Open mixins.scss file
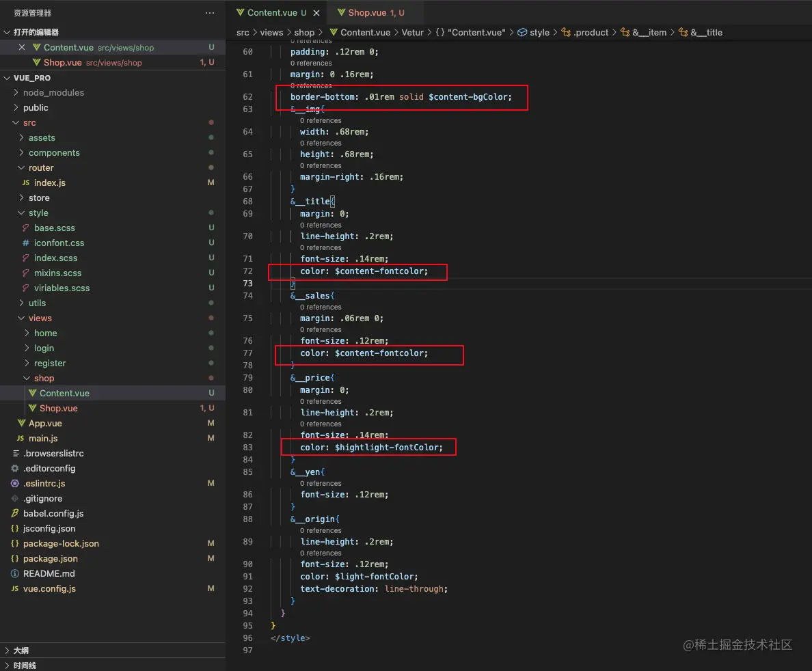This screenshot has width=812, height=671. (x=57, y=273)
